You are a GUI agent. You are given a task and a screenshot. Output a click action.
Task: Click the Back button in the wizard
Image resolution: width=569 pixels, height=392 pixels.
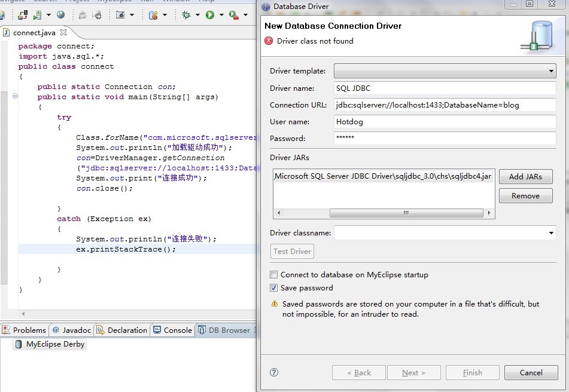pyautogui.click(x=358, y=372)
